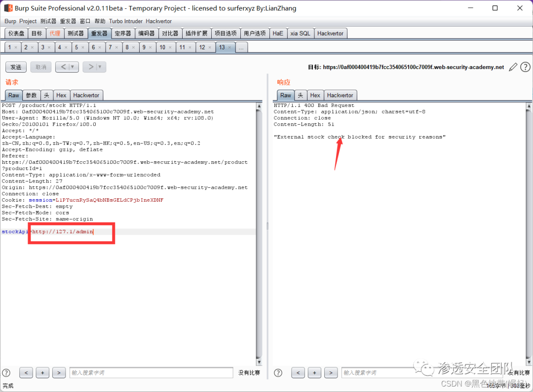Click the response pane help icon at bottom
The width and height of the screenshot is (533, 392).
[x=278, y=373]
